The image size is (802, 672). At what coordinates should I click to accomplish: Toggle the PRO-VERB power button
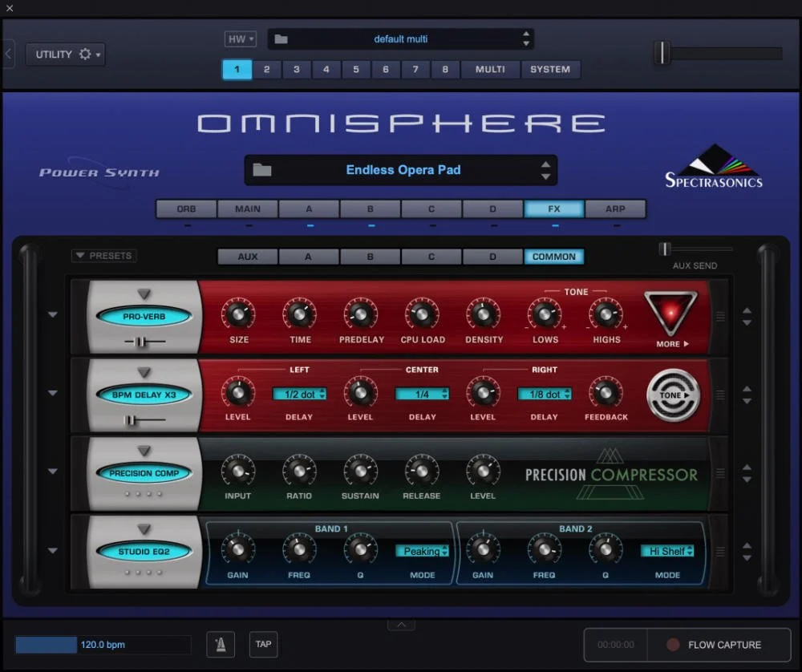tap(144, 317)
